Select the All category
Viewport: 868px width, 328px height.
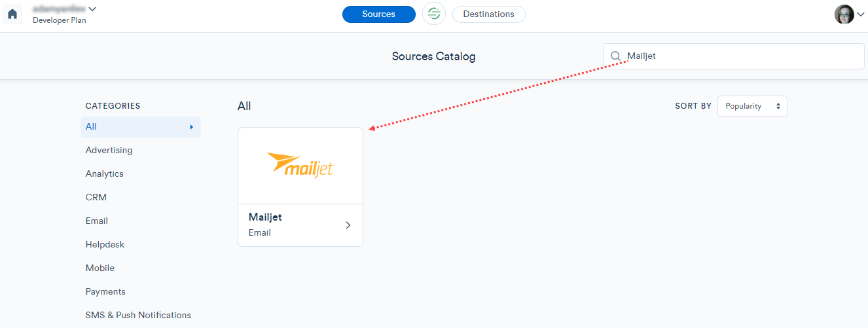(141, 127)
